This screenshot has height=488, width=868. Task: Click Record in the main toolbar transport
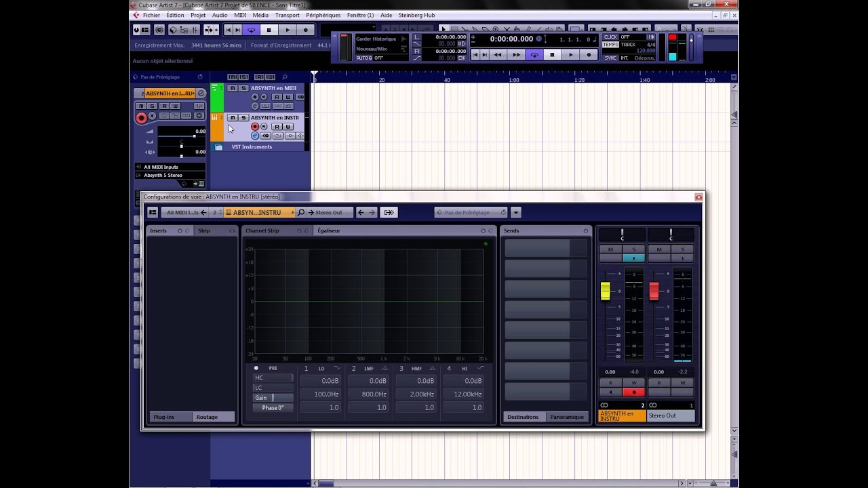click(x=306, y=30)
